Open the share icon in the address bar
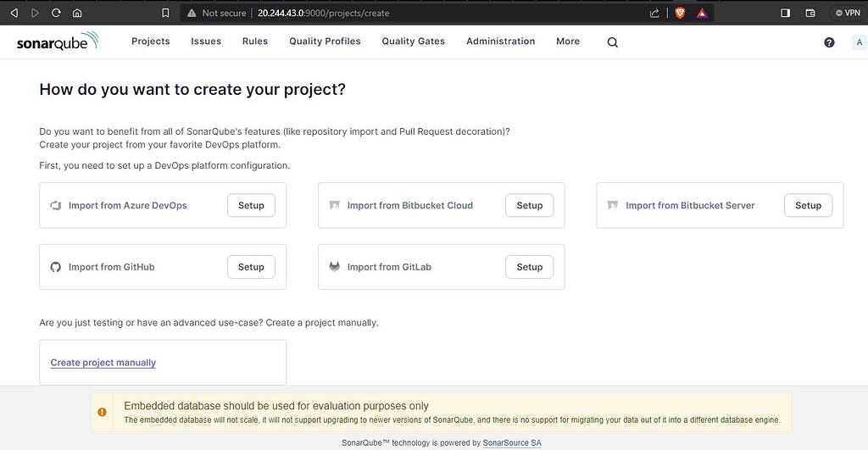The width and height of the screenshot is (868, 450). [654, 13]
